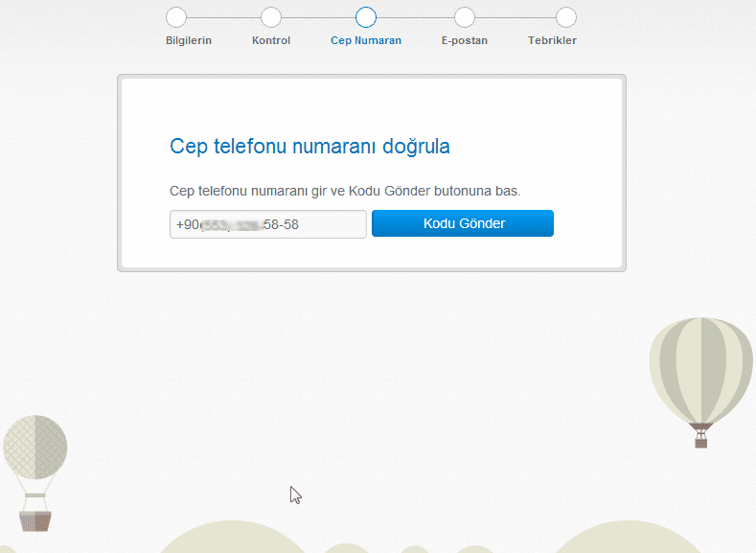Select the E-postan step circle
Screen dimensions: 756x553
(x=465, y=17)
